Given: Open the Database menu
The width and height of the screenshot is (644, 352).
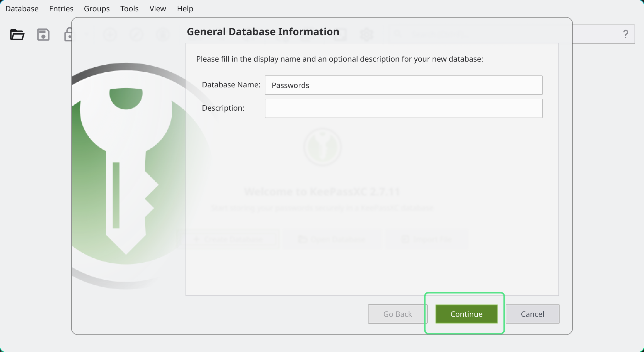Looking at the screenshot, I should (x=22, y=8).
